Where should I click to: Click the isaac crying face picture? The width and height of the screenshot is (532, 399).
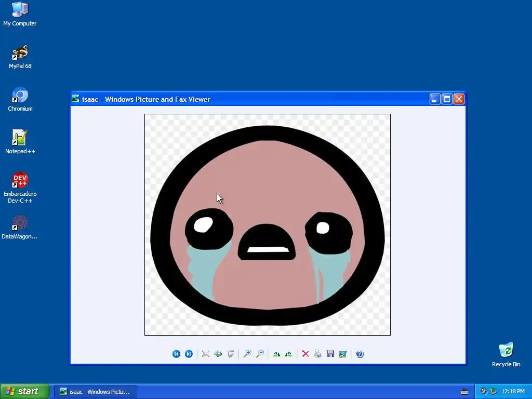pos(268,224)
